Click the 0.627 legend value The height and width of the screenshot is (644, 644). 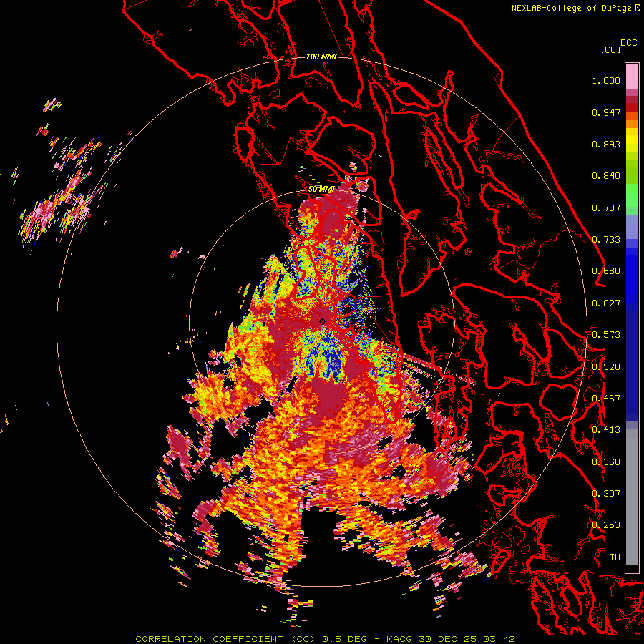coord(606,303)
